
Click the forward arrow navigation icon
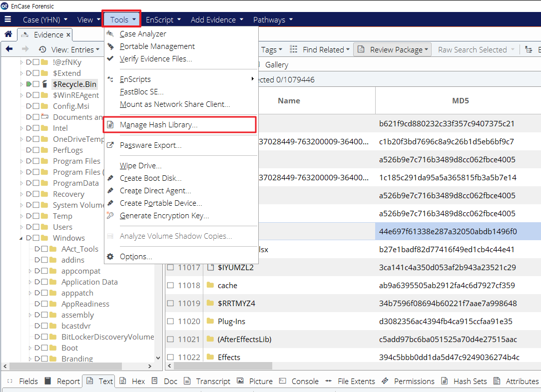click(x=25, y=49)
